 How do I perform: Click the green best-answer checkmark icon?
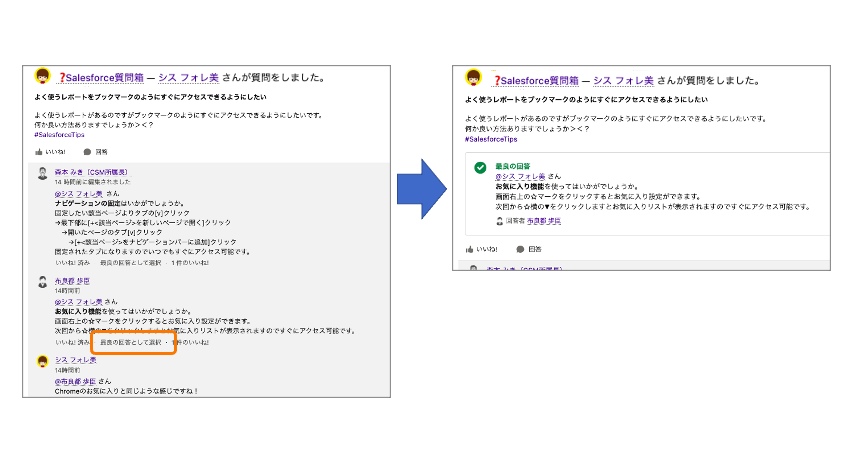[480, 168]
